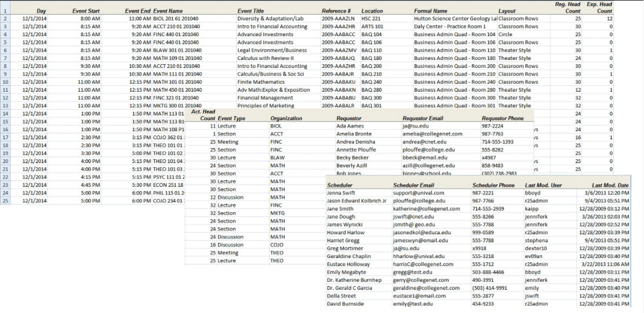Click Scheduler Email column header

[x=414, y=185]
